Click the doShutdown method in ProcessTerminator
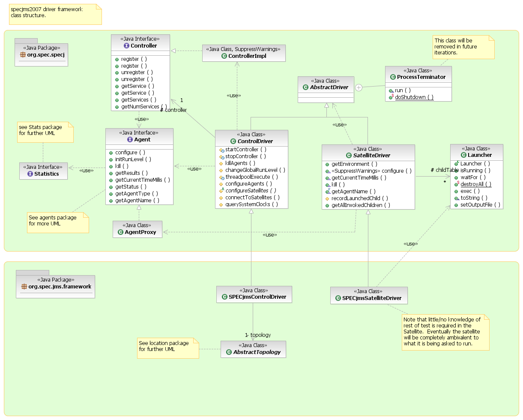The image size is (523, 420). tap(414, 97)
